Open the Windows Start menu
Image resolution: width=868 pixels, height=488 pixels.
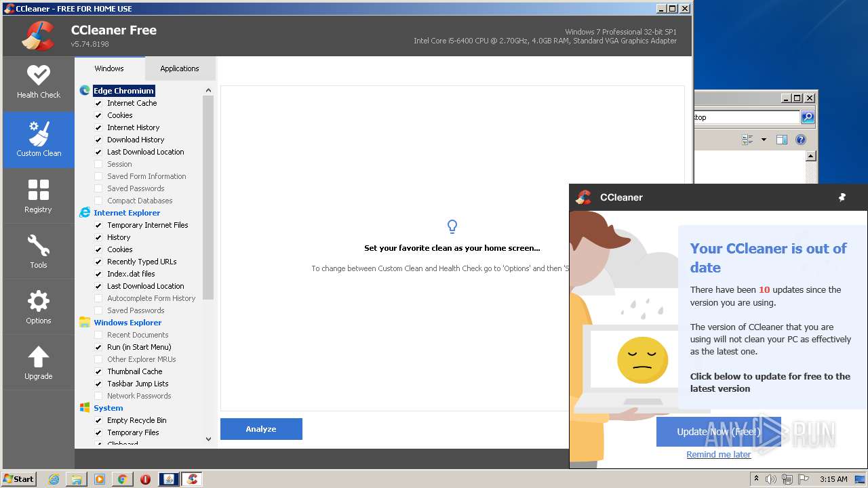[19, 479]
